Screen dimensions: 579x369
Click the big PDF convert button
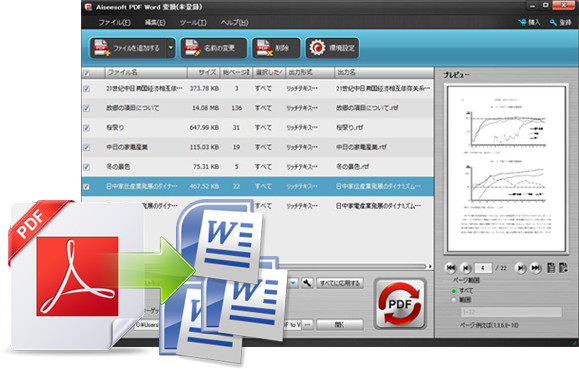[x=400, y=304]
